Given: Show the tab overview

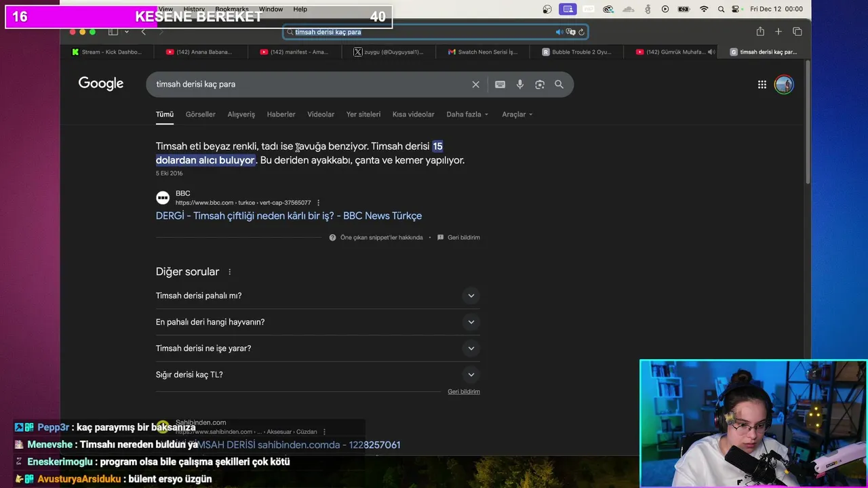Looking at the screenshot, I should click(797, 32).
